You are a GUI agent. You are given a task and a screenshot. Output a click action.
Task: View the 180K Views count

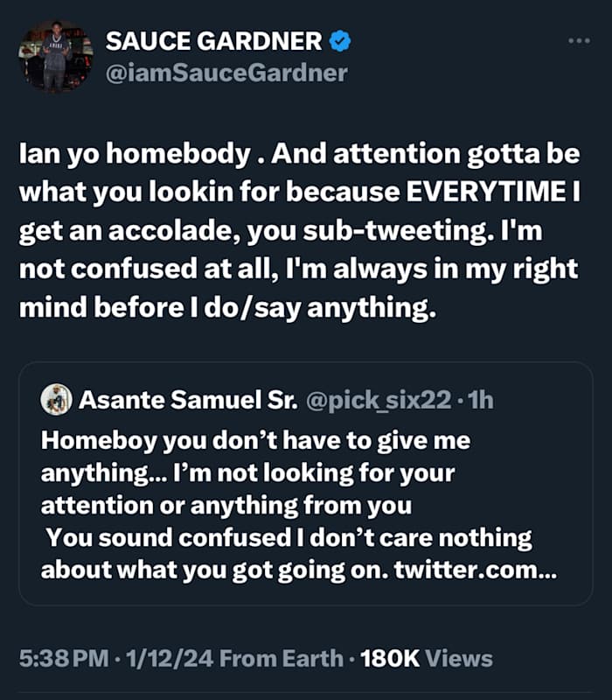[426, 658]
